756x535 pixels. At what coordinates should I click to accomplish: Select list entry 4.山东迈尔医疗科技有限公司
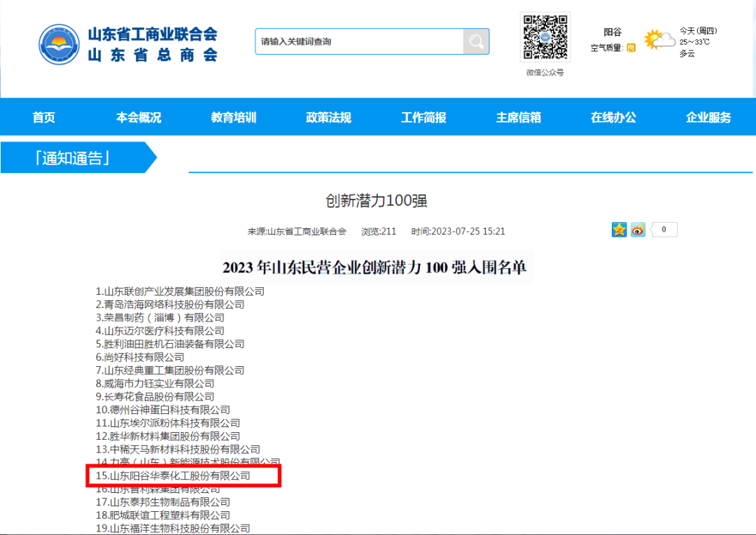coord(160,331)
